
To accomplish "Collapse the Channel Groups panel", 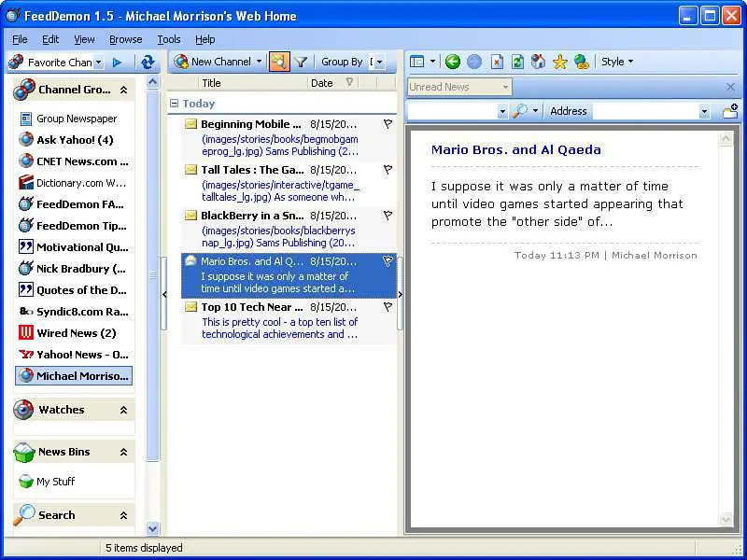I will click(x=123, y=90).
